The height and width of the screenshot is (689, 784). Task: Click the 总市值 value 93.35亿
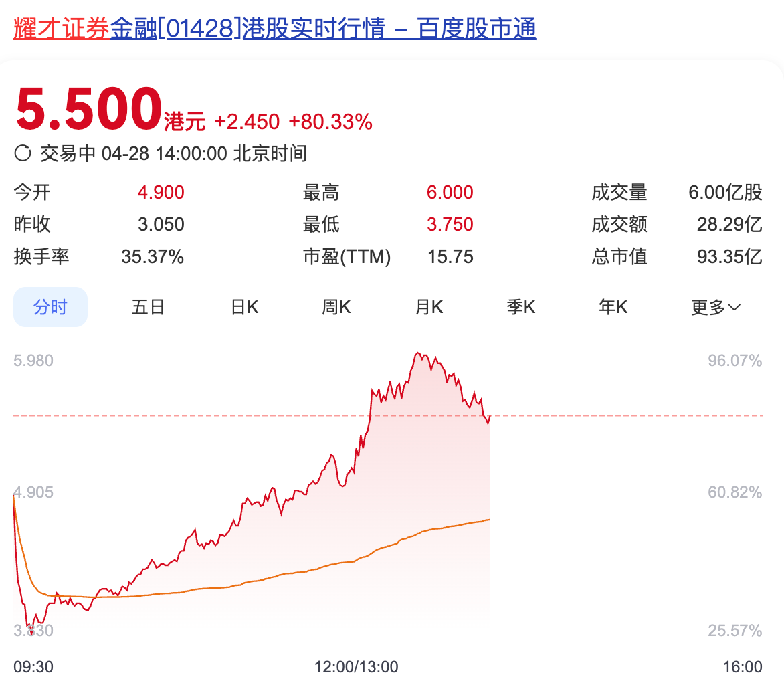[729, 256]
